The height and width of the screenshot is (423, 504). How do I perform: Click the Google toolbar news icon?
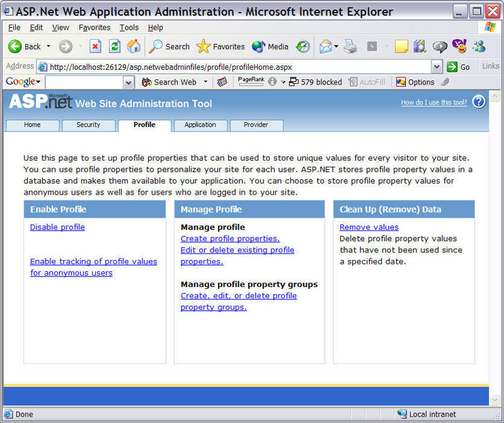[222, 82]
